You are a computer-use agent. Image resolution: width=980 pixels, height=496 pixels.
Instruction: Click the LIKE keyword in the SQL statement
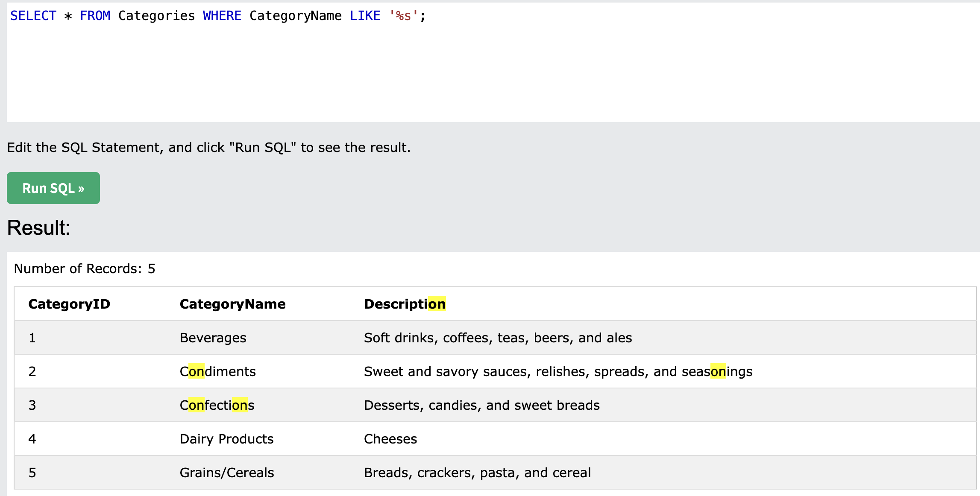click(x=365, y=16)
